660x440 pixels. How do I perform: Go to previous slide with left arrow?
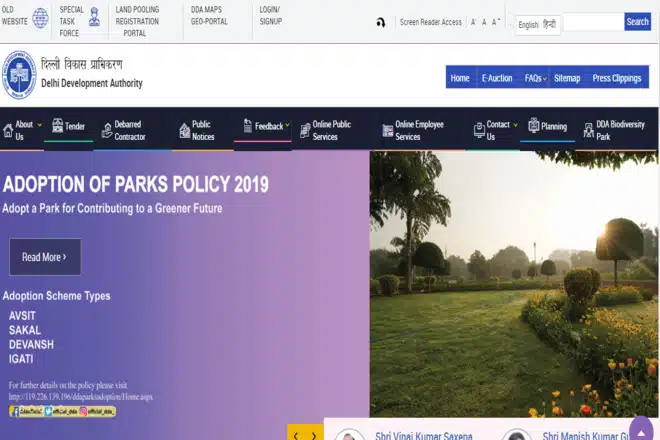pyautogui.click(x=296, y=435)
